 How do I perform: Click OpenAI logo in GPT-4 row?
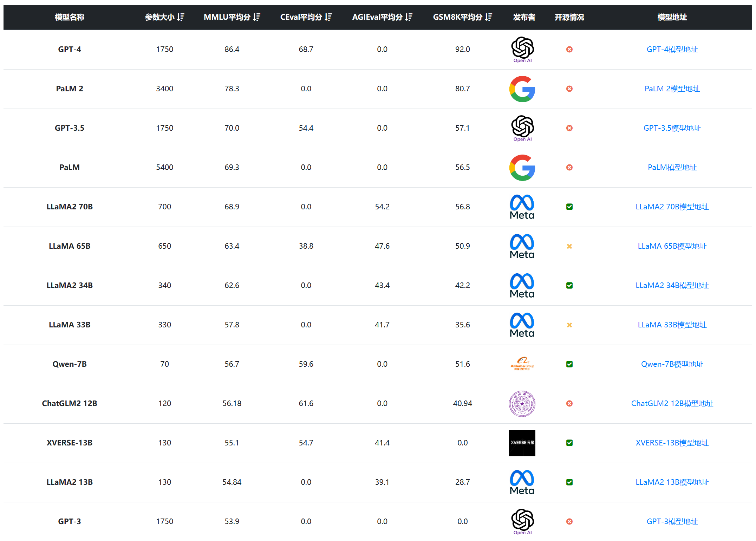click(x=522, y=49)
